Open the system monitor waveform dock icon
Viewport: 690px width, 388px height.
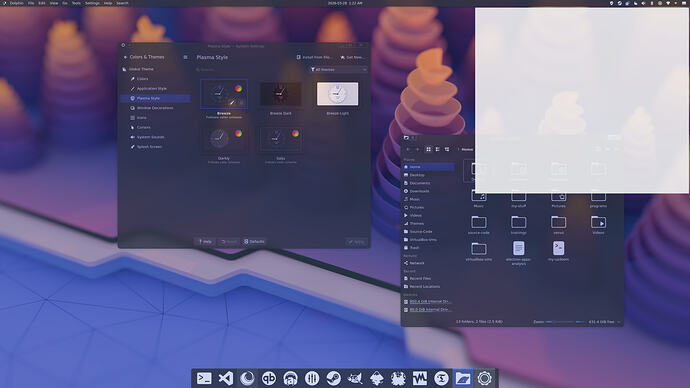click(420, 378)
